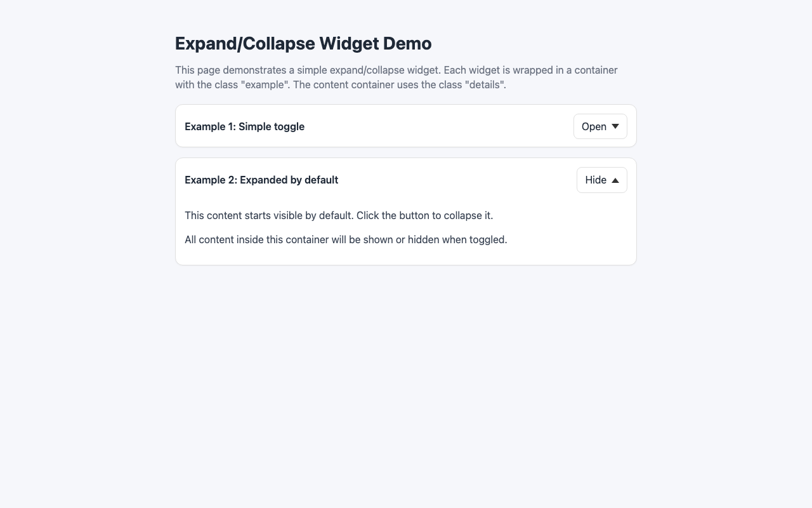Click the Example 2: Expanded by default title
812x508 pixels.
261,180
